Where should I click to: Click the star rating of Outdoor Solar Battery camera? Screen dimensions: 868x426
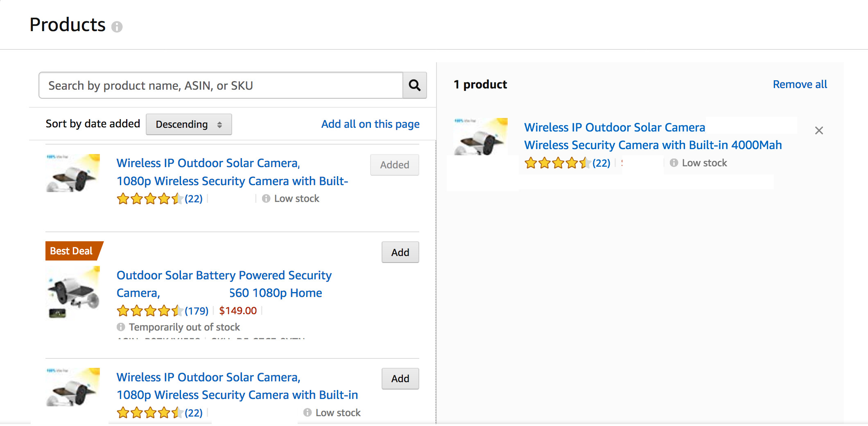(149, 311)
